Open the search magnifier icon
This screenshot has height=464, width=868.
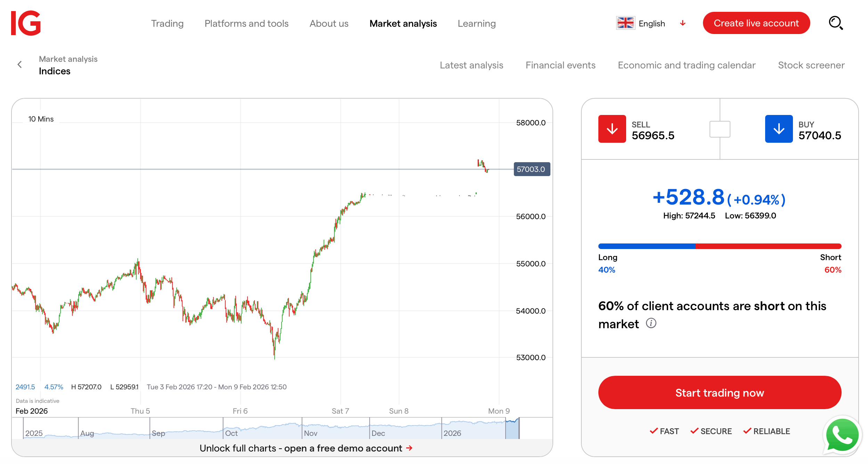pos(835,23)
